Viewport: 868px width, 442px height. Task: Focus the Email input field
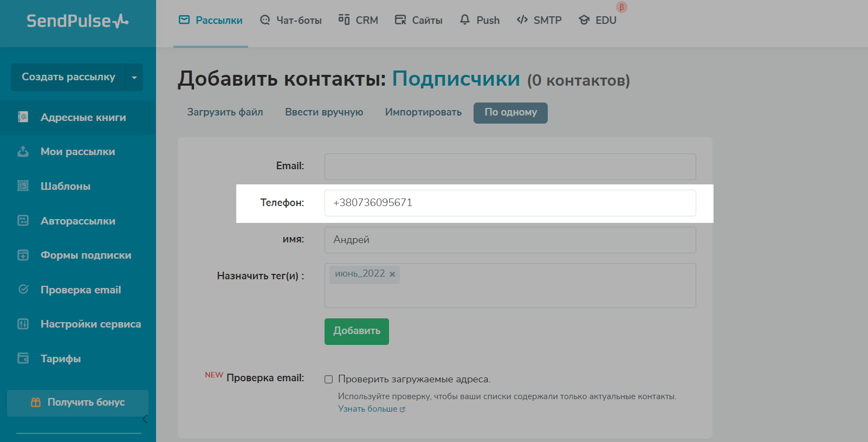[x=510, y=166]
